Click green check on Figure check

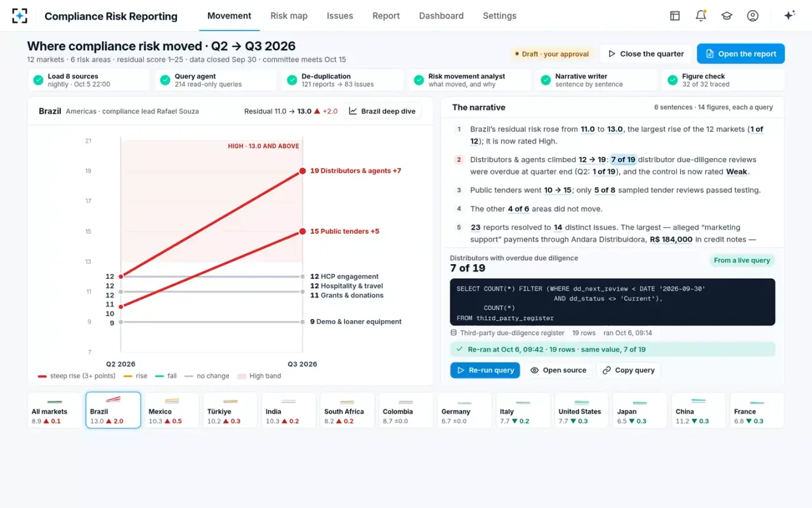672,80
